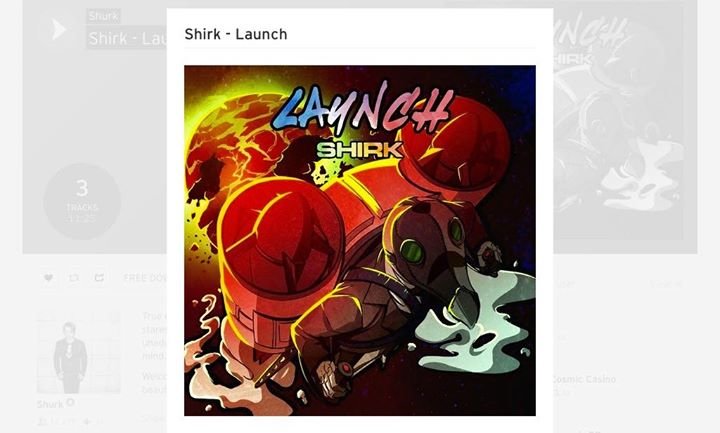
Task: Click the Shirk - Launch title in the player header
Action: click(x=127, y=38)
